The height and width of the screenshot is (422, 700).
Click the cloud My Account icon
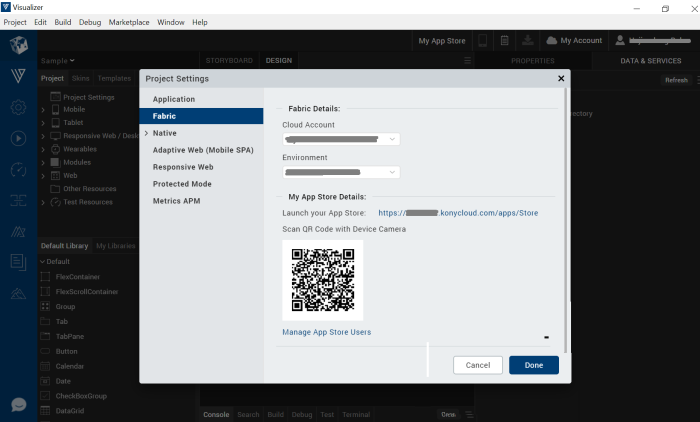552,40
